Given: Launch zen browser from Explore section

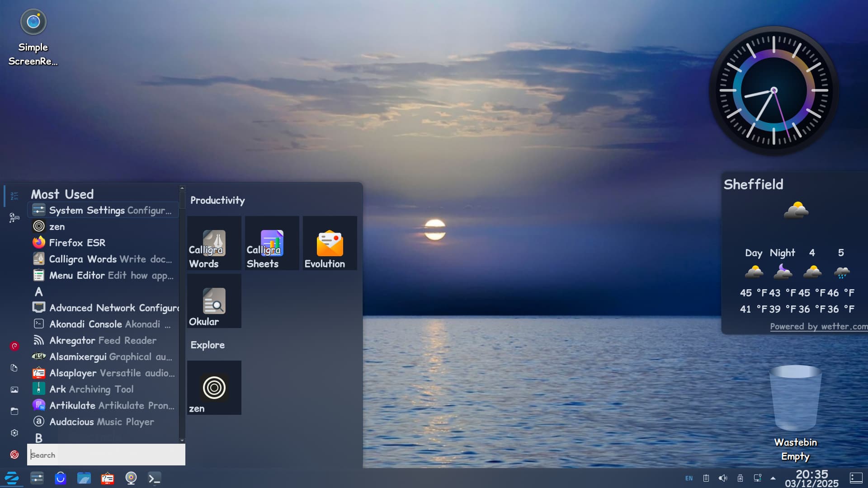Looking at the screenshot, I should tap(214, 388).
